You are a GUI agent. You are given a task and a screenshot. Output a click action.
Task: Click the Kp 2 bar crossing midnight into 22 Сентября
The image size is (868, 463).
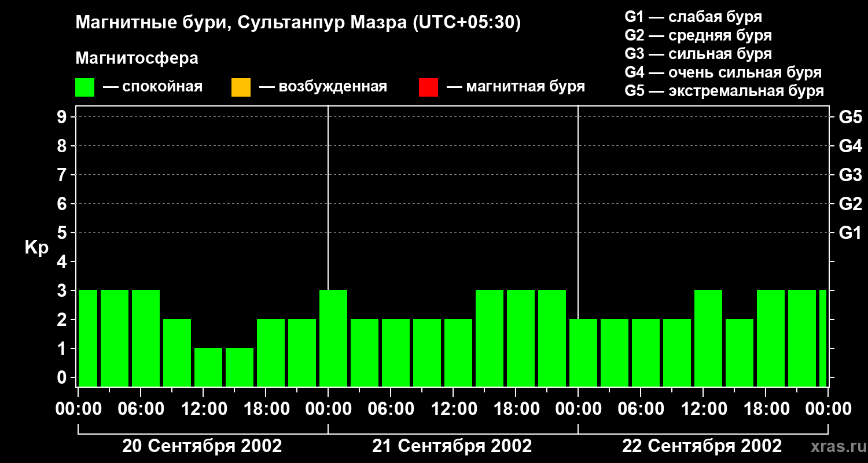583,352
